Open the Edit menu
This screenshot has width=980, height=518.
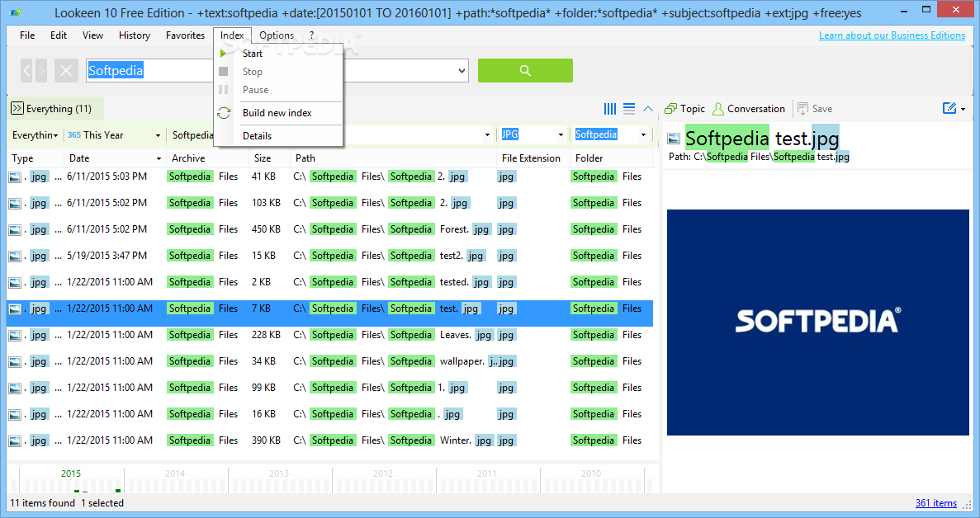[x=59, y=35]
